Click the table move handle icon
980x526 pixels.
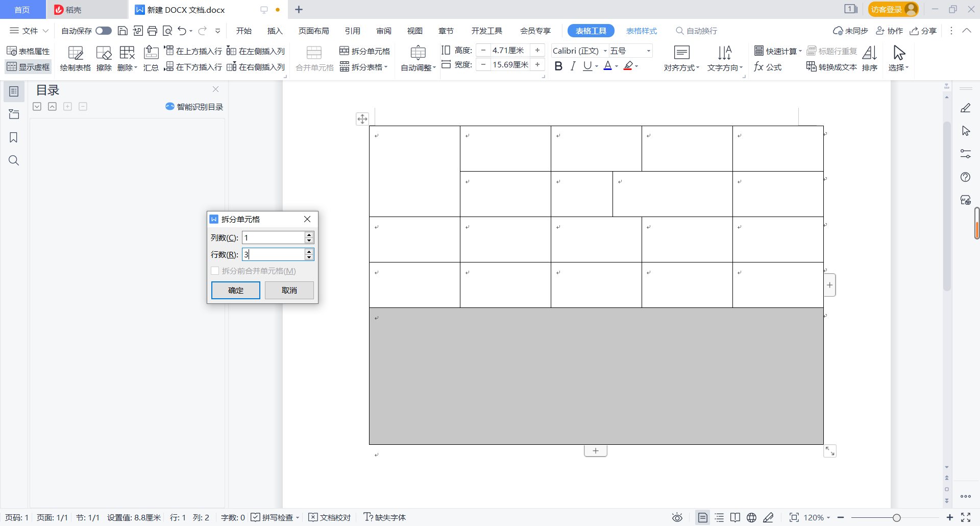point(362,119)
